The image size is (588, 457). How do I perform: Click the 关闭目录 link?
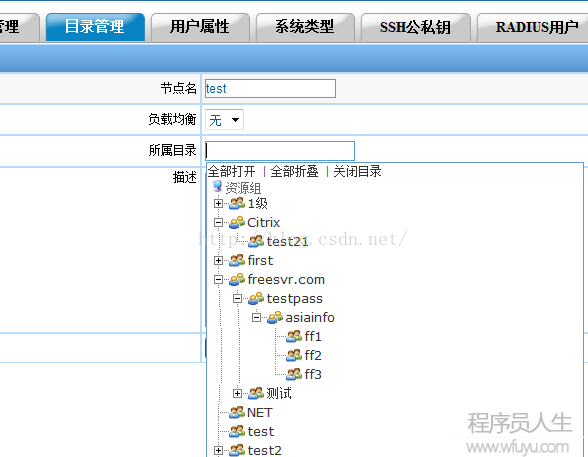[357, 171]
